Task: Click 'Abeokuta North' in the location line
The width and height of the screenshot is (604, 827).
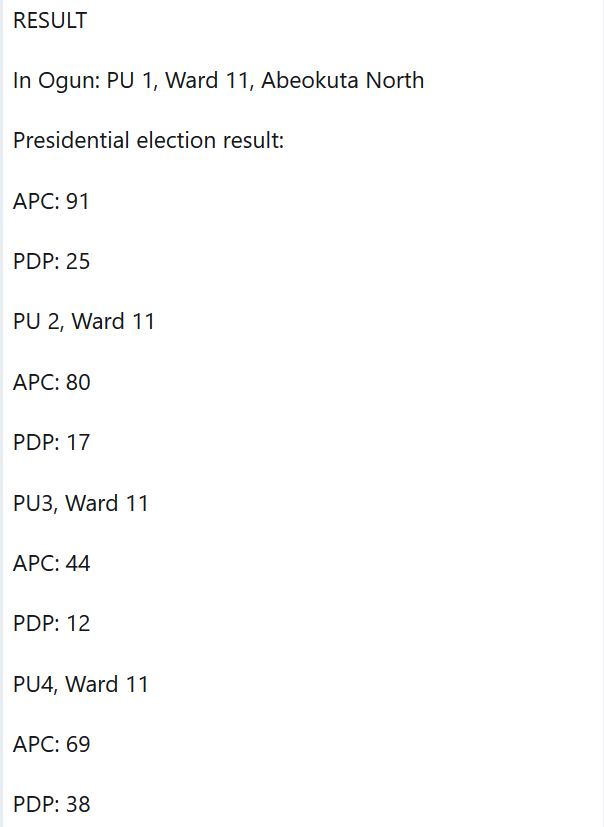Action: tap(342, 81)
